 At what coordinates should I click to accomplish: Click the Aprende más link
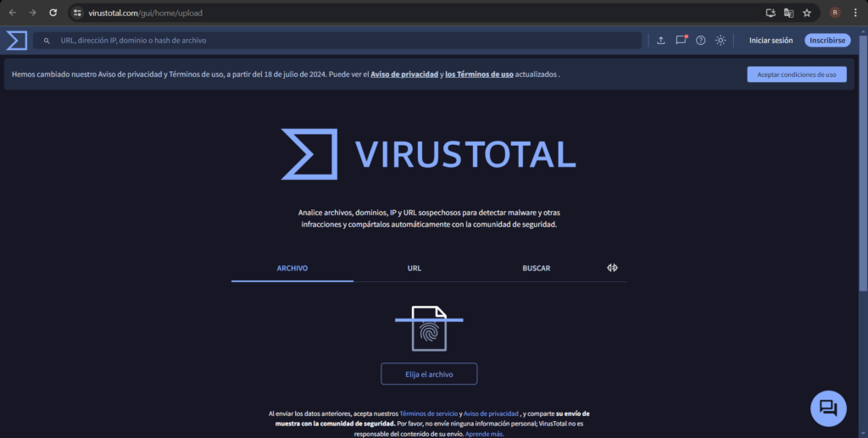click(484, 434)
